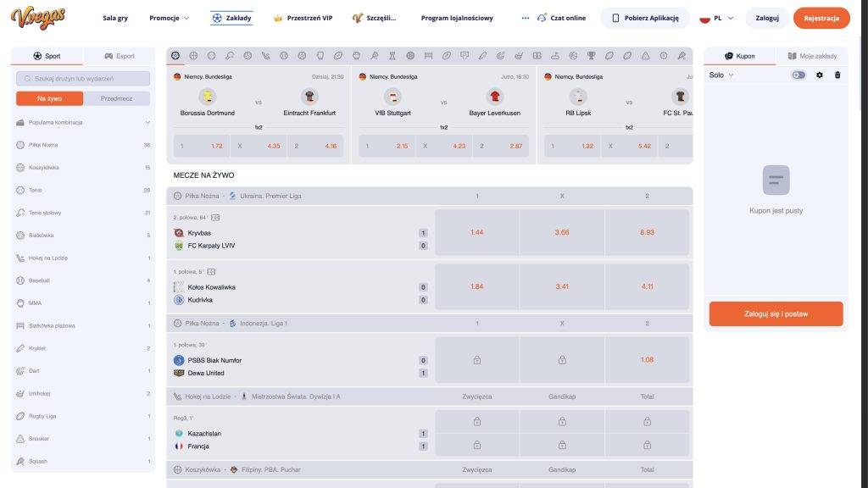Switch to the Esport tab
The height and width of the screenshot is (488, 868).
pyautogui.click(x=120, y=56)
